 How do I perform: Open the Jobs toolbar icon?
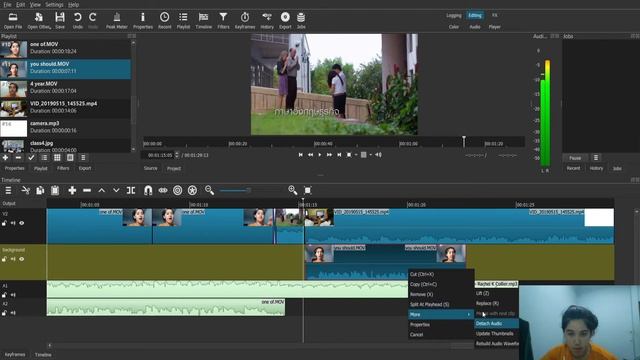pyautogui.click(x=301, y=20)
